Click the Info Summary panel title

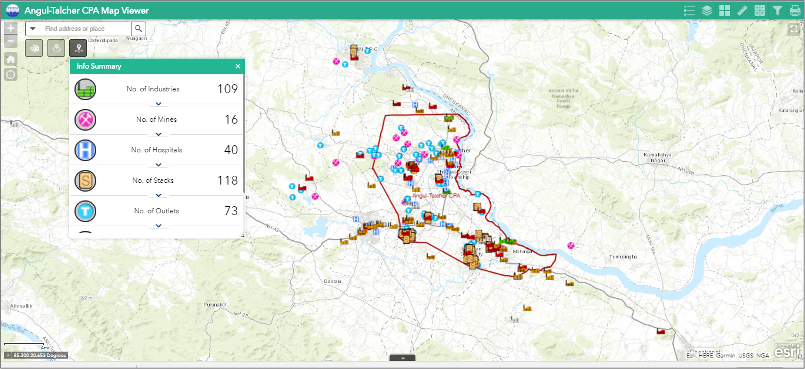99,66
